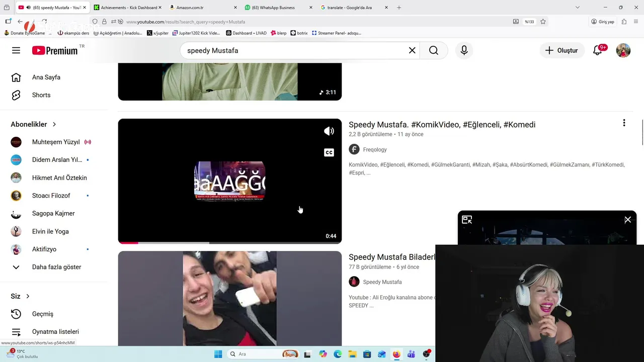Open the list all tabs dropdown

click(578, 8)
